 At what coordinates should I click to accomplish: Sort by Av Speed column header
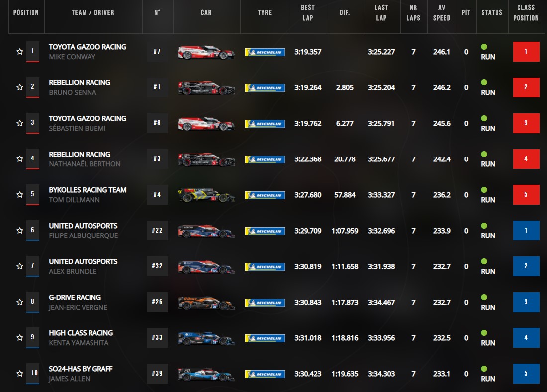click(442, 13)
